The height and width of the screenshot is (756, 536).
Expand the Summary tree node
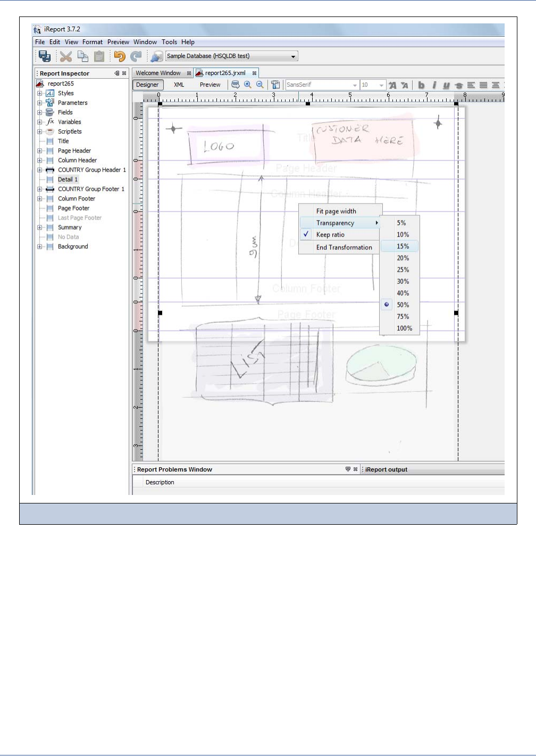point(40,228)
